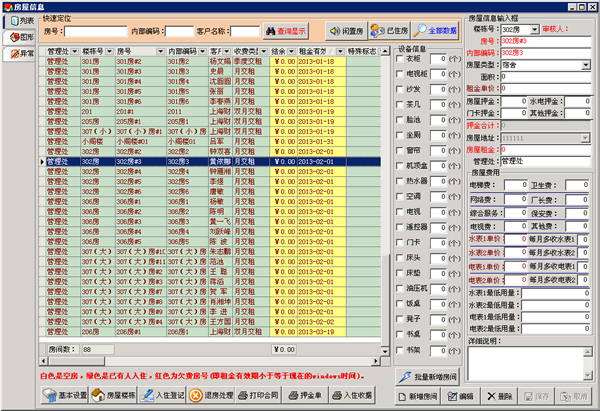Open 租金有效 column filter dropdown
The height and width of the screenshot is (411, 600).
click(340, 51)
